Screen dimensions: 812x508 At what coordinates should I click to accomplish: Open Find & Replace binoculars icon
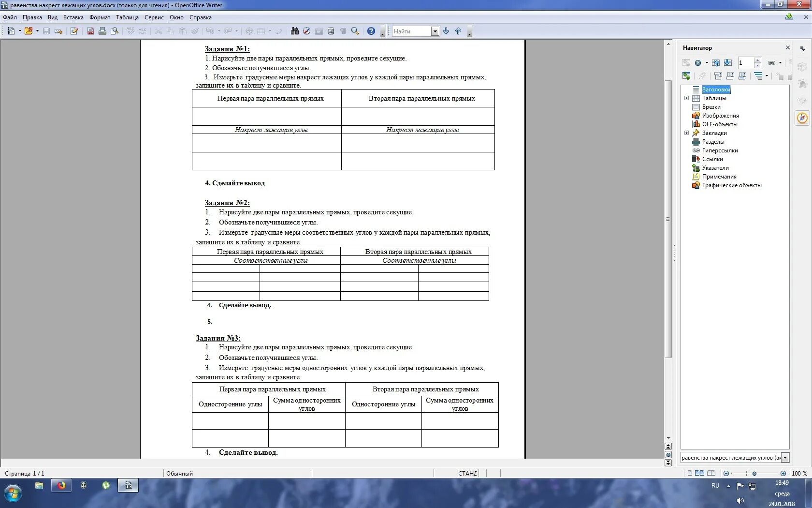[x=295, y=31]
